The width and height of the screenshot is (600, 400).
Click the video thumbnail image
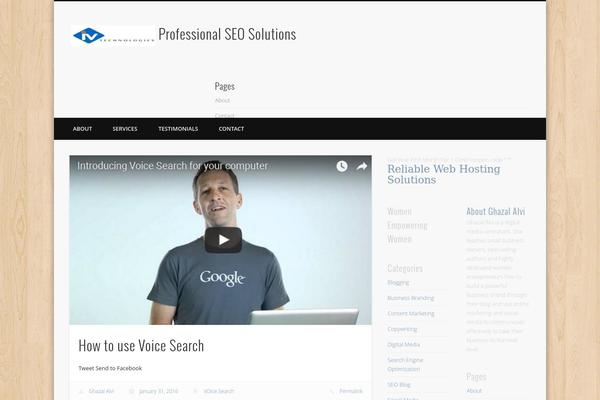pos(220,240)
